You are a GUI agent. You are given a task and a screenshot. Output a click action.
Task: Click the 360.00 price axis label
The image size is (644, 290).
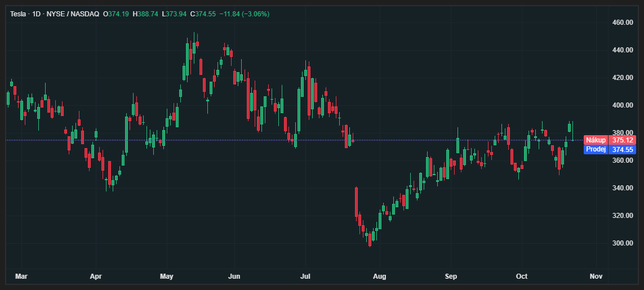point(623,160)
